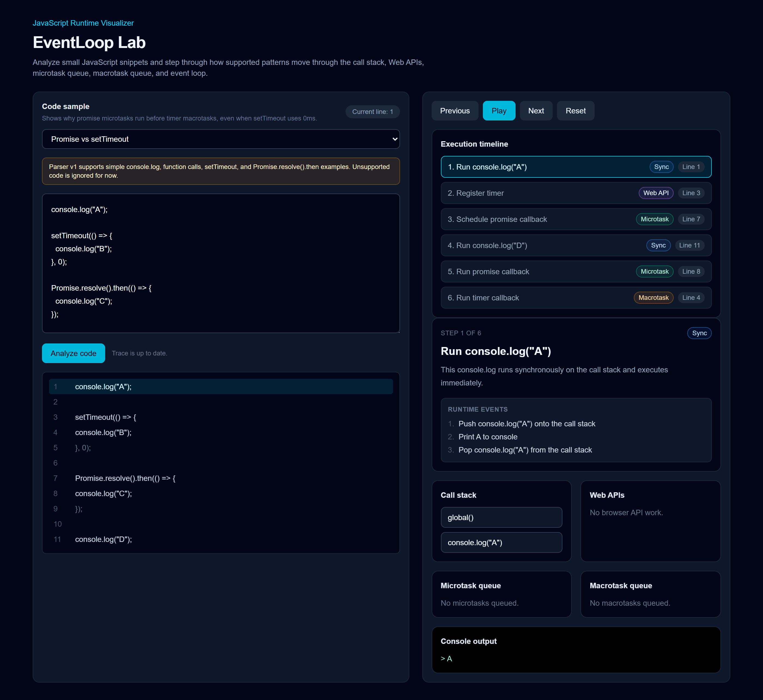Click the Console output heading

[468, 641]
